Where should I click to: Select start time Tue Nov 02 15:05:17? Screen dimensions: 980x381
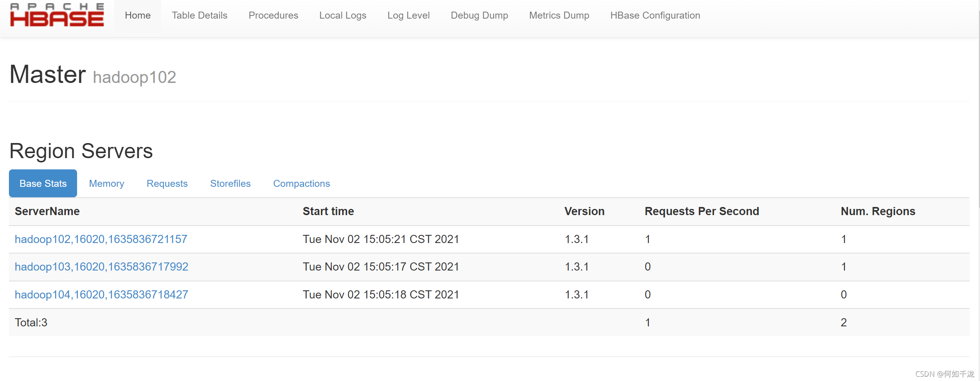pos(381,267)
